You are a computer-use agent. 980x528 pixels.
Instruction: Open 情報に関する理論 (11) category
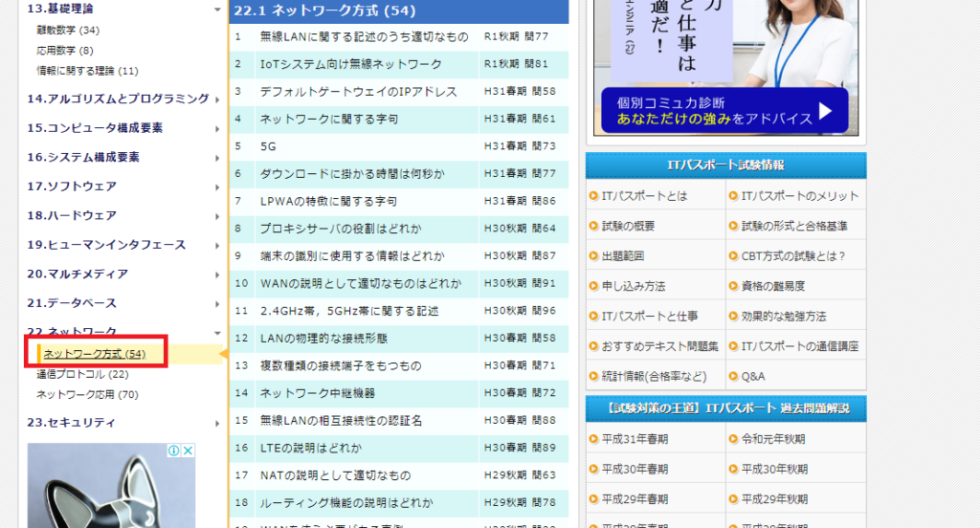pos(87,71)
